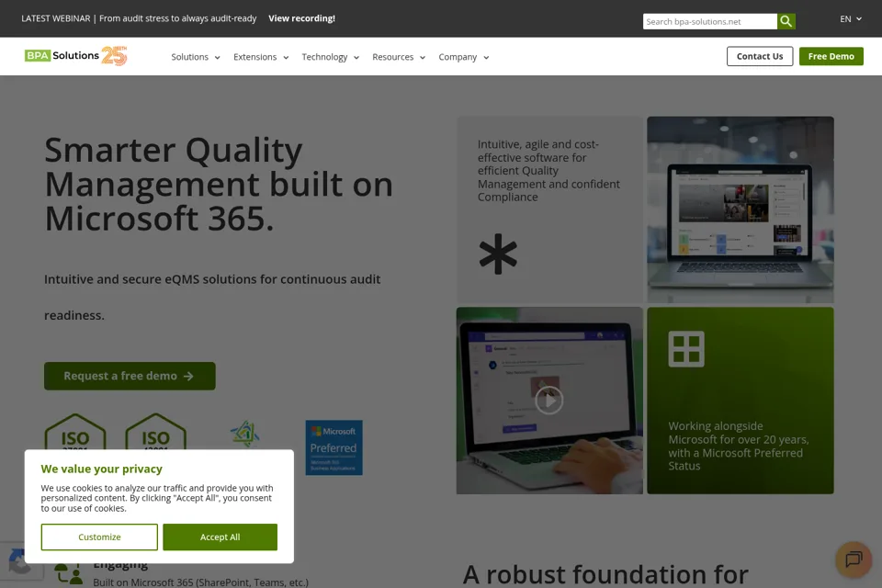Click 'A robust foundation for' heading
Screen dimensions: 882x588
[x=605, y=574]
